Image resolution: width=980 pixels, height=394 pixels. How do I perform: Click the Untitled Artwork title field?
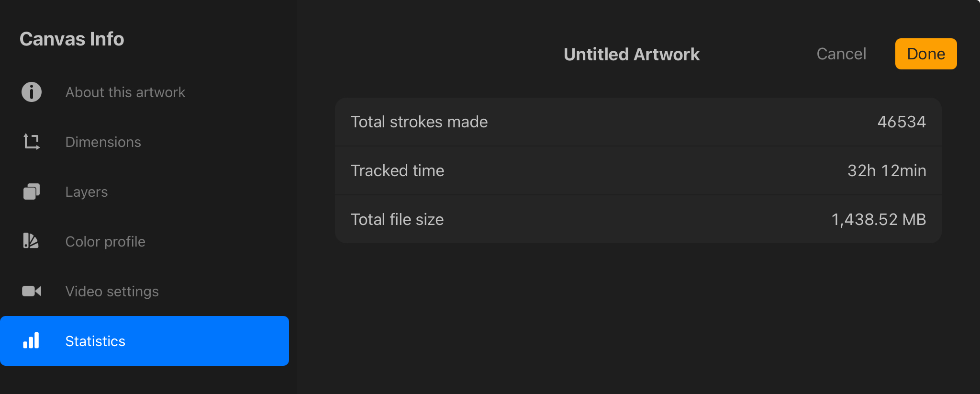coord(632,54)
